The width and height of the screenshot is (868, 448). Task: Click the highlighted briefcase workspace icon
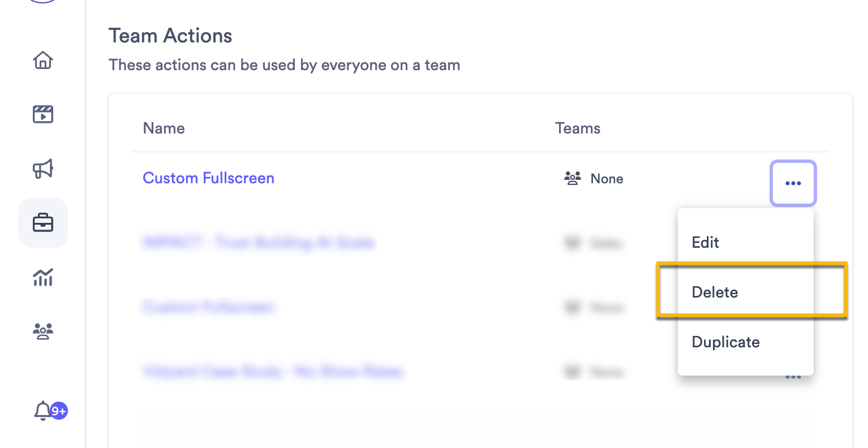coord(43,222)
